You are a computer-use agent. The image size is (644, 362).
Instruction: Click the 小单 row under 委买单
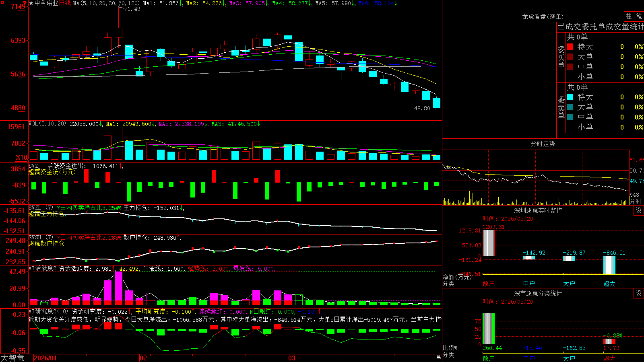pos(605,77)
